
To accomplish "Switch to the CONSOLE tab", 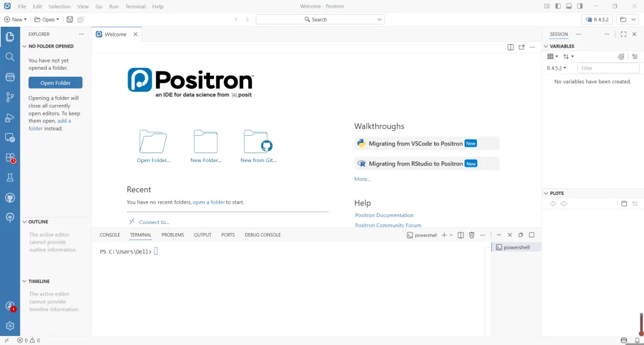I will coord(110,235).
